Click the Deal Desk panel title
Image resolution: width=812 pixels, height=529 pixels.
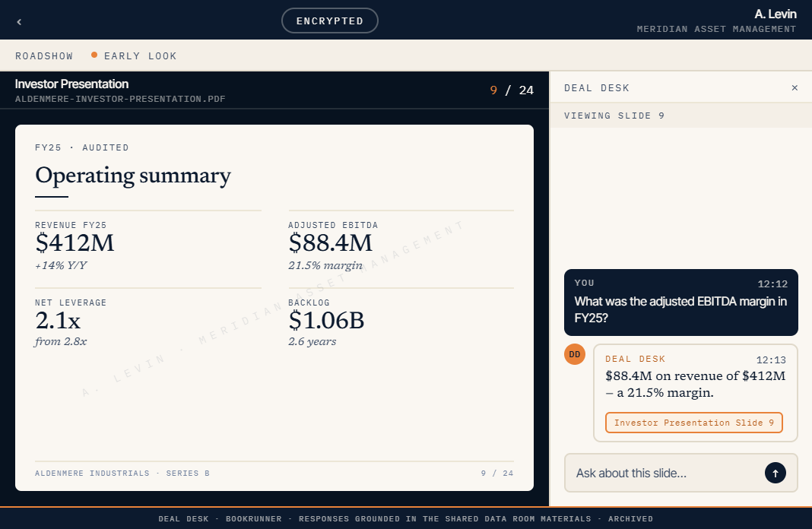[x=597, y=88]
